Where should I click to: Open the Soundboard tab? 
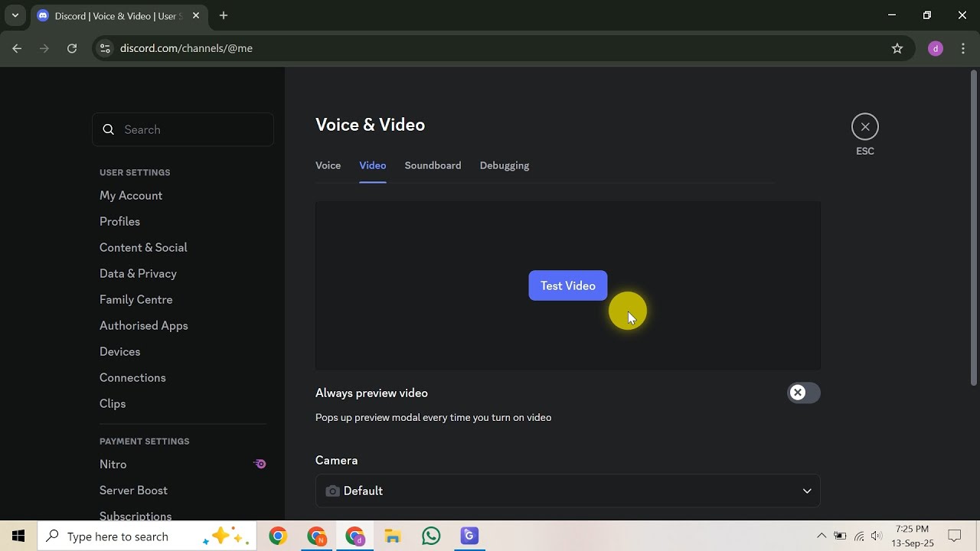pyautogui.click(x=433, y=165)
